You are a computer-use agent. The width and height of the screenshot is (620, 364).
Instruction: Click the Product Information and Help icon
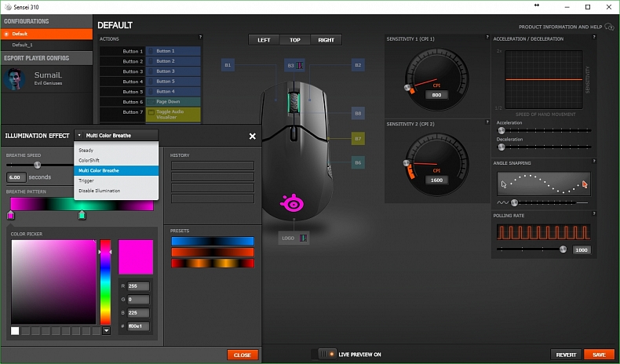(x=609, y=27)
